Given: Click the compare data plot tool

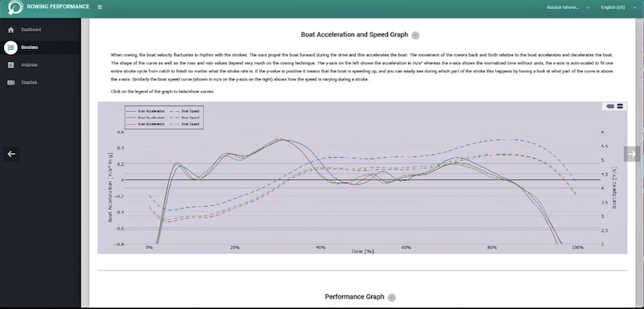Looking at the screenshot, I should click(x=620, y=106).
